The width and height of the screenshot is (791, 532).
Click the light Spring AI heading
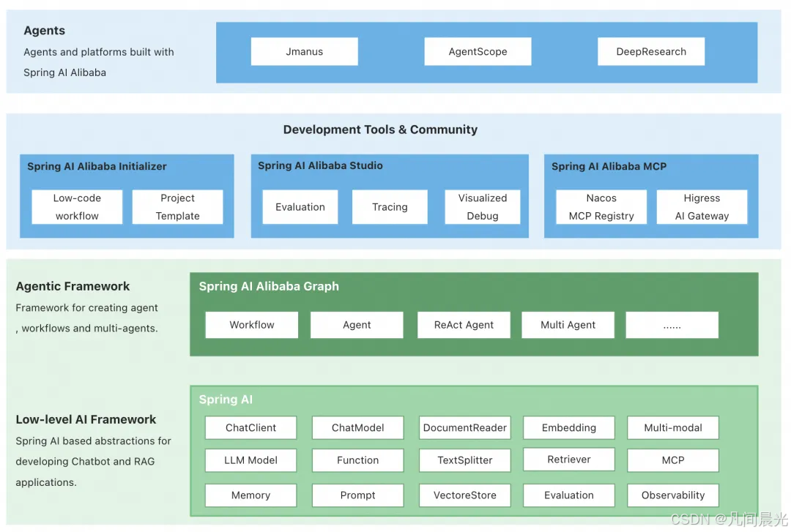coord(226,400)
